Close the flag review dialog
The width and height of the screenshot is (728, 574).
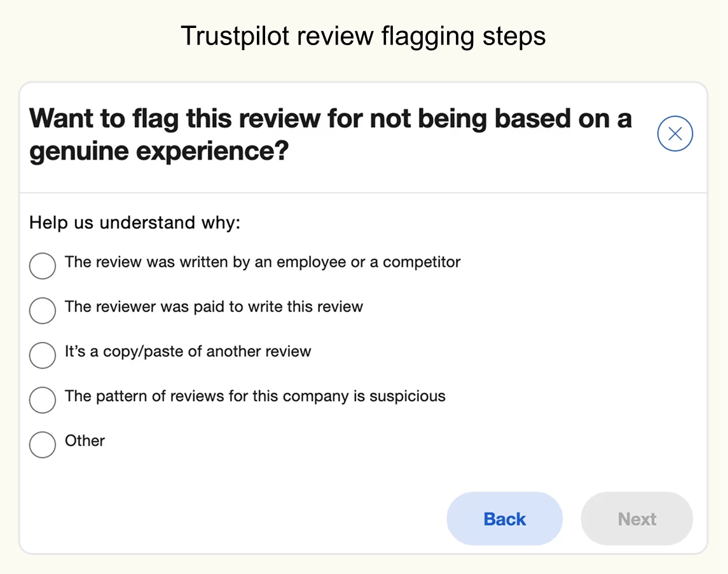[x=675, y=133]
